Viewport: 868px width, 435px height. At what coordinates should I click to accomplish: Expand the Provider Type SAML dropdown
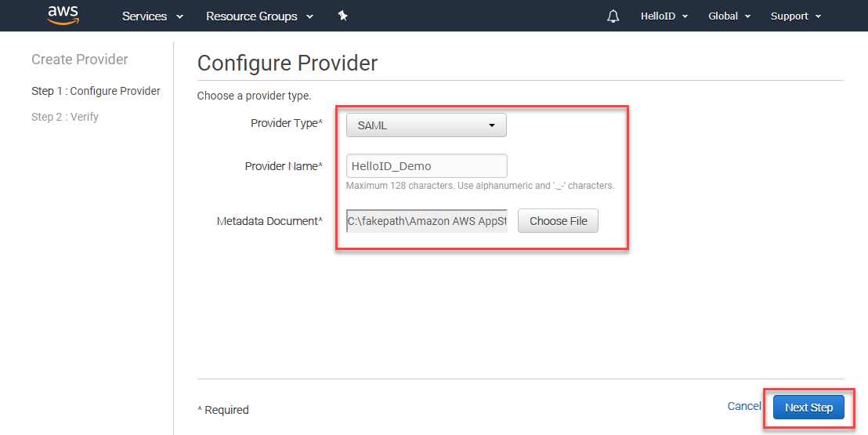(x=426, y=125)
